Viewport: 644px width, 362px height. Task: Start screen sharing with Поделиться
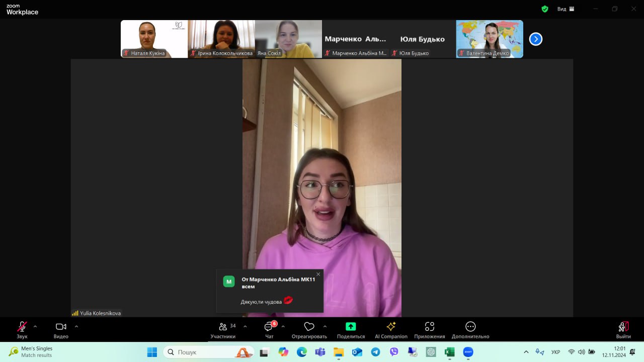351,330
